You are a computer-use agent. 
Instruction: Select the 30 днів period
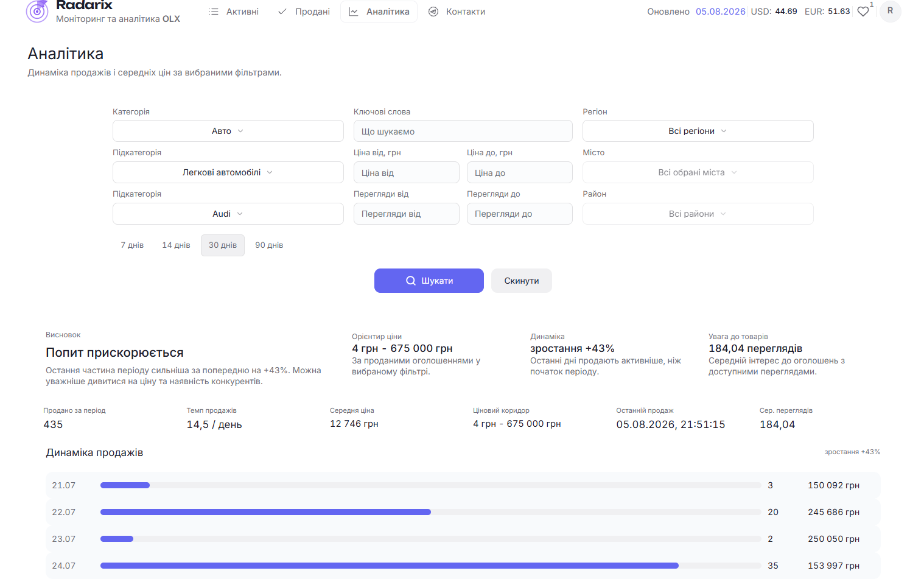223,245
